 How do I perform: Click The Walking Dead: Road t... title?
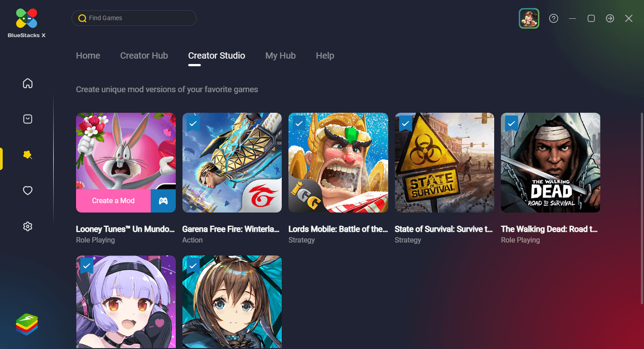[549, 229]
